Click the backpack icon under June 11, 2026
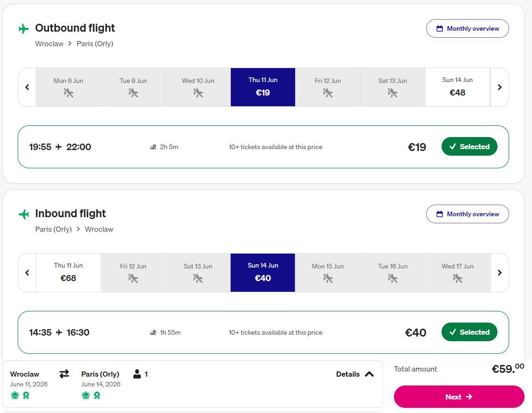 tap(14, 395)
